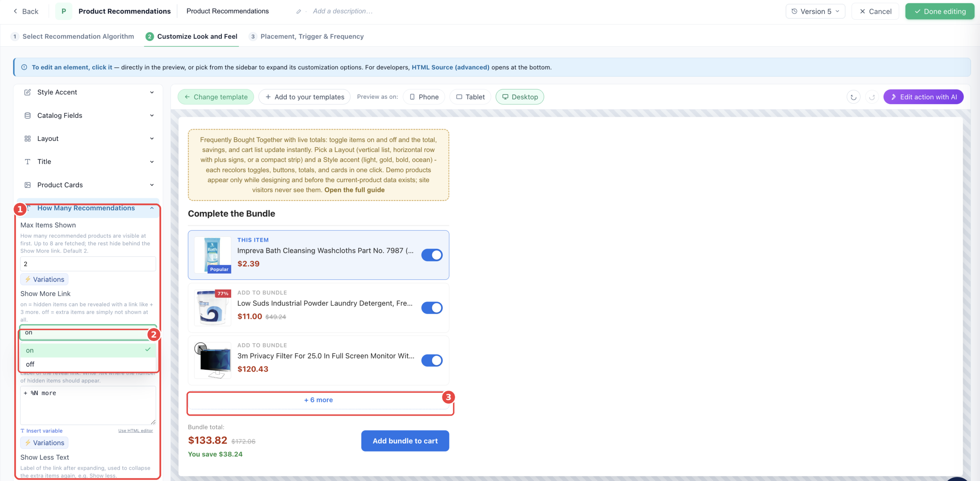The image size is (980, 481).
Task: Click the pencil edit description icon
Action: tap(299, 11)
